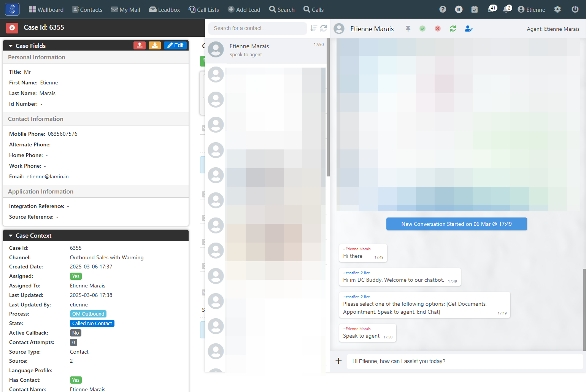Open My Mail
586x392 pixels.
pyautogui.click(x=125, y=10)
